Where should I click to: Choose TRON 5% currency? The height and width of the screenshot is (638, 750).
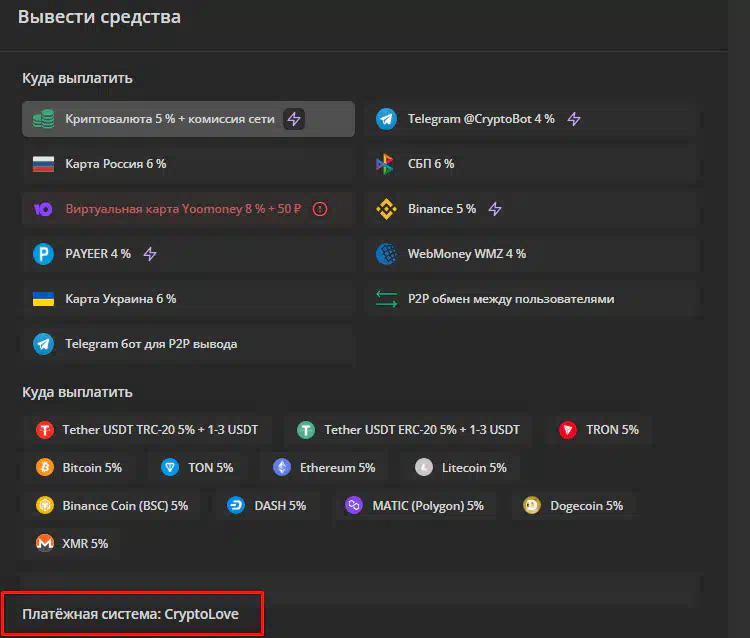[x=598, y=429]
